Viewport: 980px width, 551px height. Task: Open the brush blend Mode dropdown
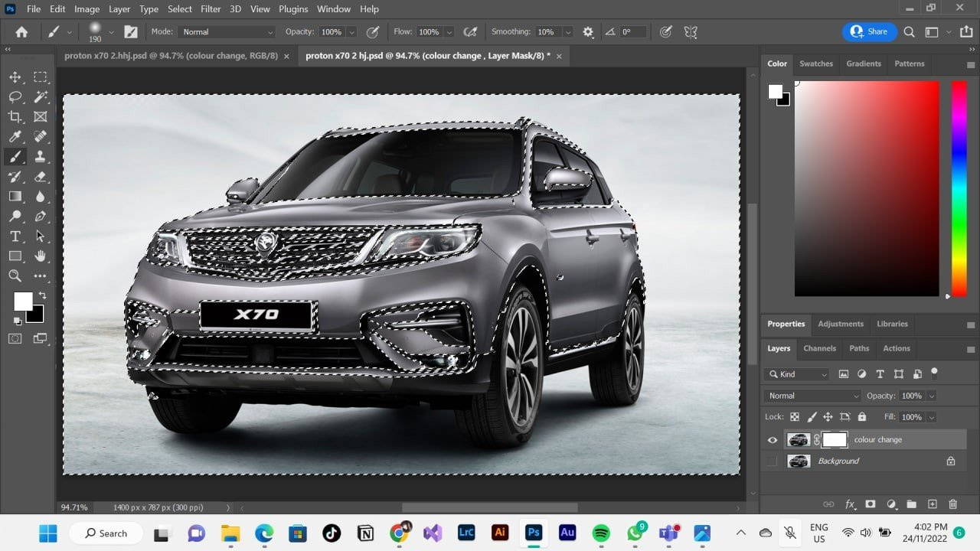coord(227,32)
